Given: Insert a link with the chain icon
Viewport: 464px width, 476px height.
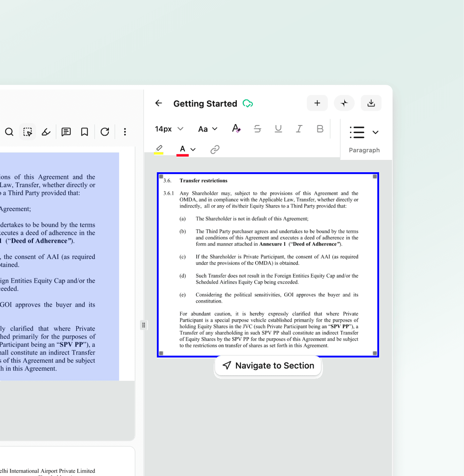Looking at the screenshot, I should click(215, 150).
